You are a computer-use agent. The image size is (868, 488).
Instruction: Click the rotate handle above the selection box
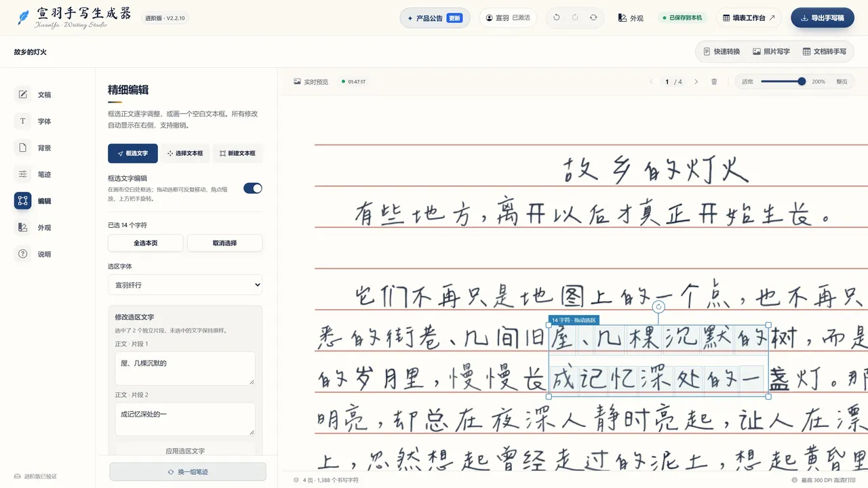click(658, 307)
